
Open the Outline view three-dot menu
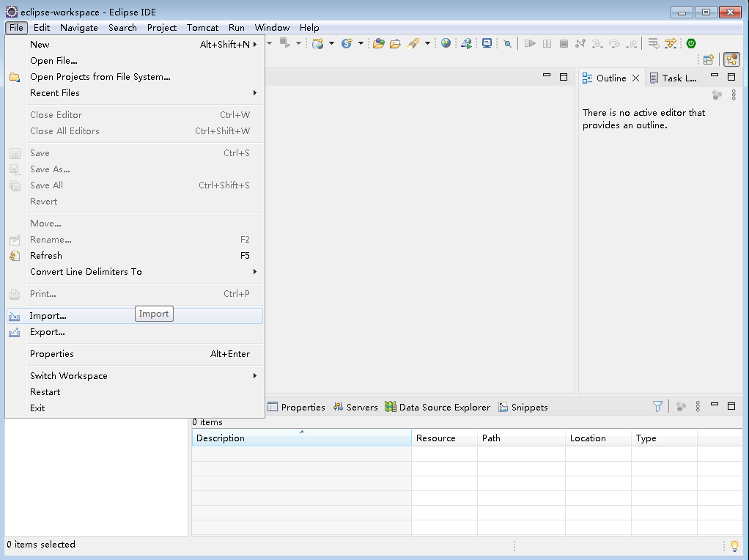pos(734,95)
